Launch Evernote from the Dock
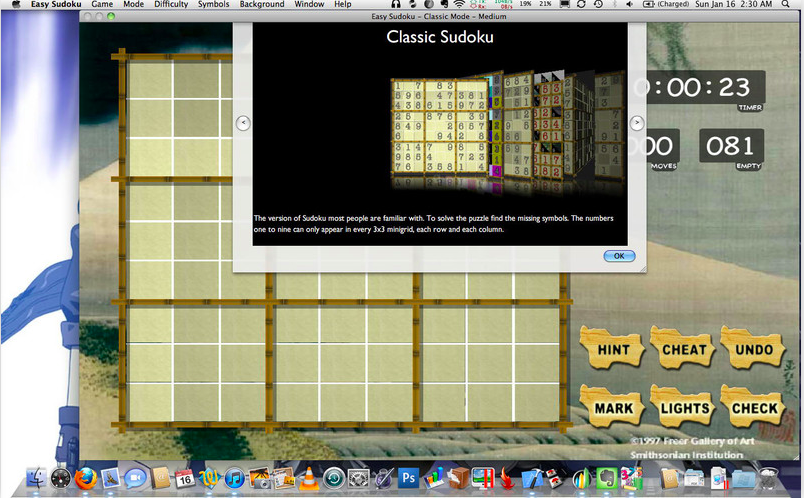 point(607,478)
